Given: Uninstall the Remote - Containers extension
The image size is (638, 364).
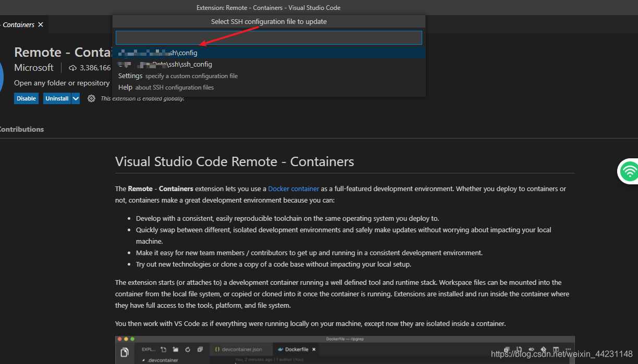Looking at the screenshot, I should pyautogui.click(x=57, y=98).
